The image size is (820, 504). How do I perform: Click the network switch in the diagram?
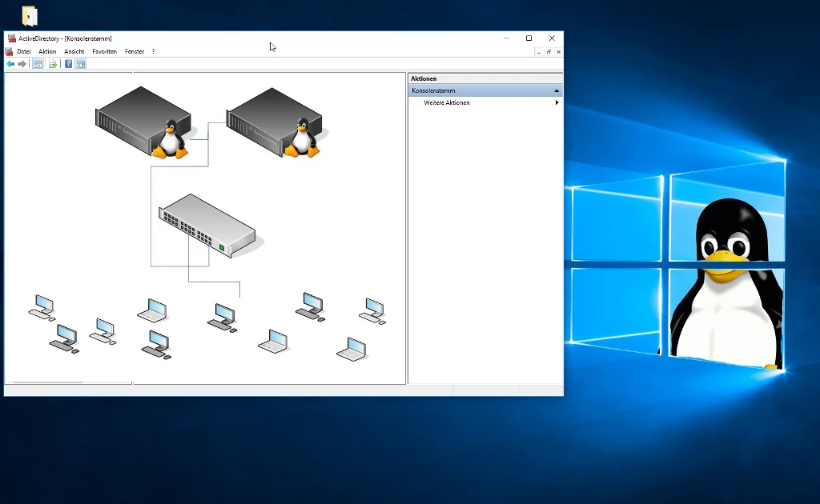click(x=209, y=225)
